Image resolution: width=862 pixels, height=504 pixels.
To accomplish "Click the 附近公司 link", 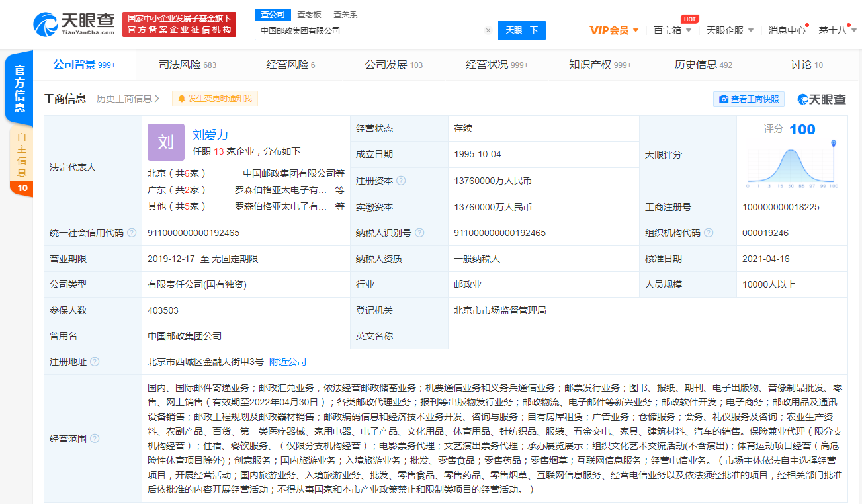I will pyautogui.click(x=288, y=362).
